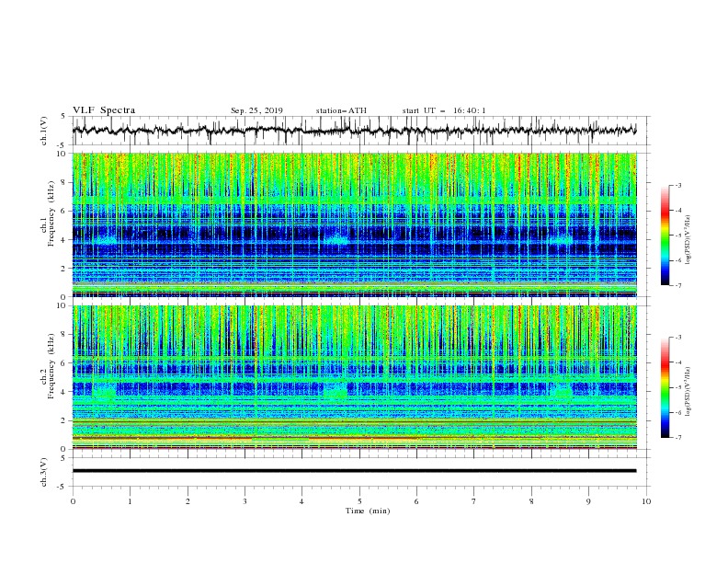Click the '8' tick on the time axis

point(531,501)
